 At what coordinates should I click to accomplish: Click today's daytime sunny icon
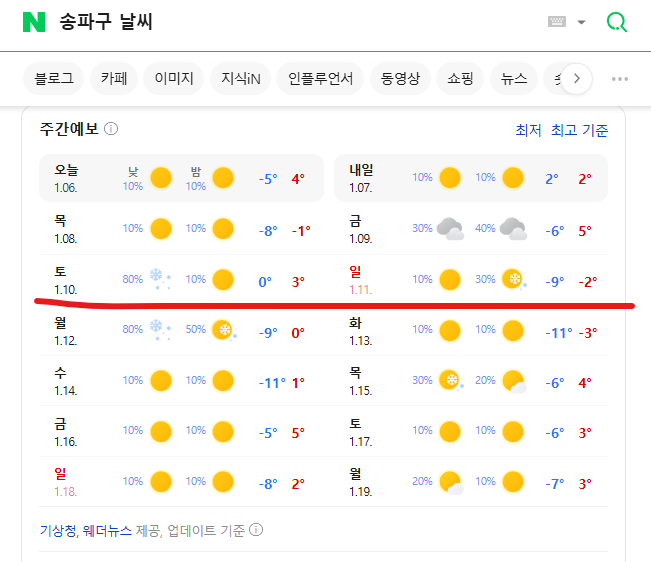point(160,179)
